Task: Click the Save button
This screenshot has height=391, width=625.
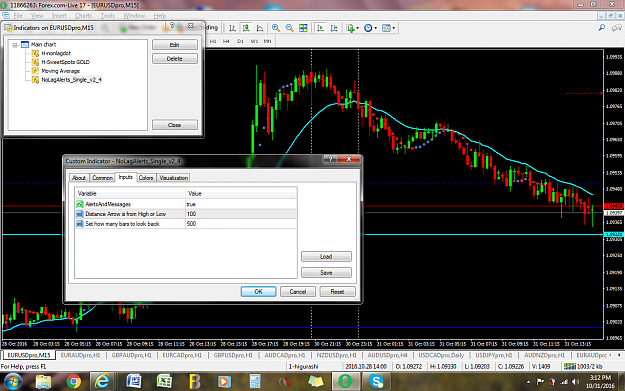Action: (326, 272)
